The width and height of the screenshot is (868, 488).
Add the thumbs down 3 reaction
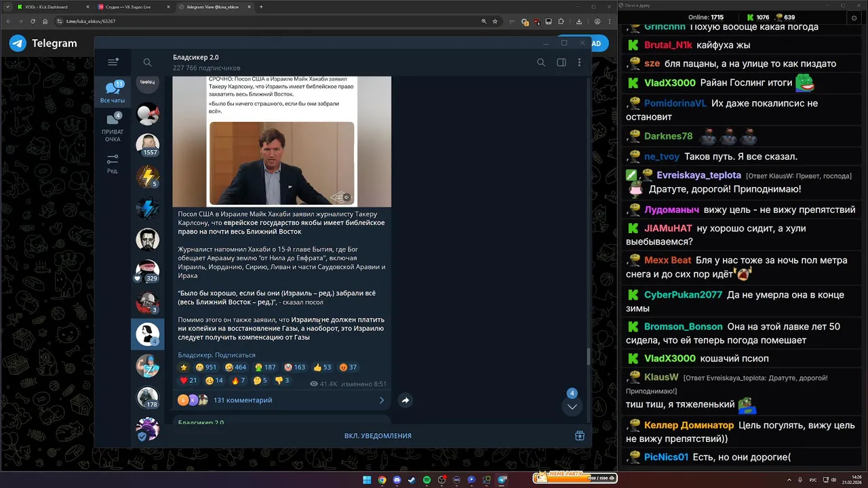282,380
